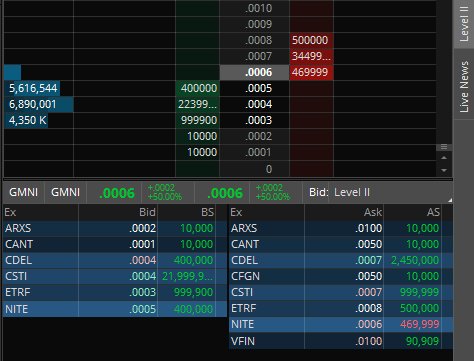The image size is (474, 361).
Task: Open the Live News side tab
Action: 464,86
